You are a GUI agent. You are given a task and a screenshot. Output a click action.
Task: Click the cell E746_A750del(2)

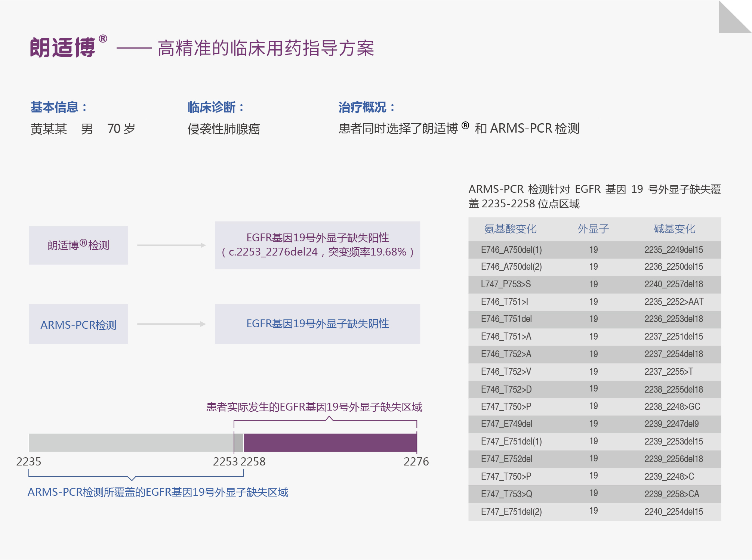point(511,266)
